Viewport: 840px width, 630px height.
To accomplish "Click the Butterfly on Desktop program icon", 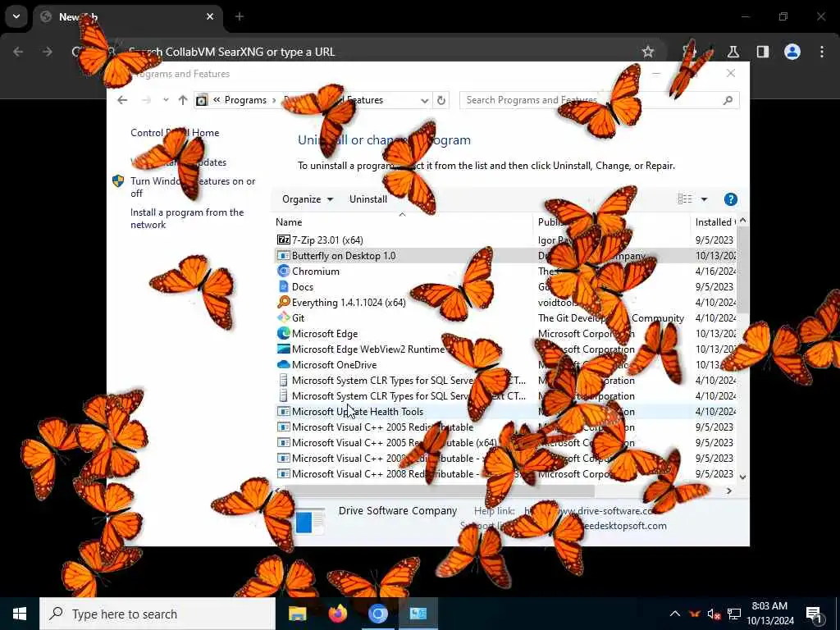I will pos(283,256).
